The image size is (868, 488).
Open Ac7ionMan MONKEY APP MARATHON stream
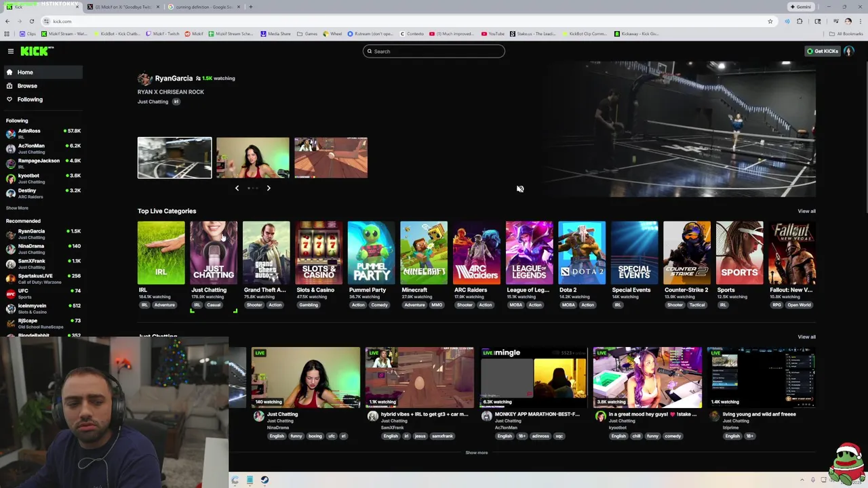(x=534, y=378)
